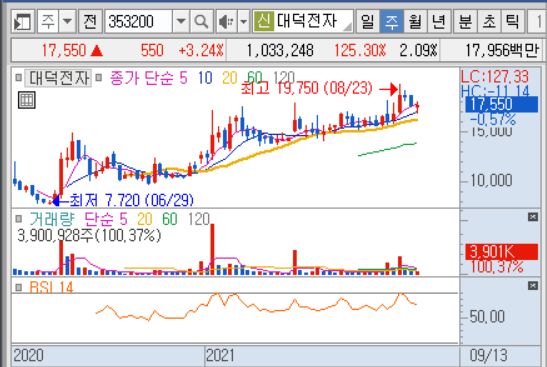Toggle the square before 종가 단순 legend
This screenshot has width=547, height=367.
(99, 77)
